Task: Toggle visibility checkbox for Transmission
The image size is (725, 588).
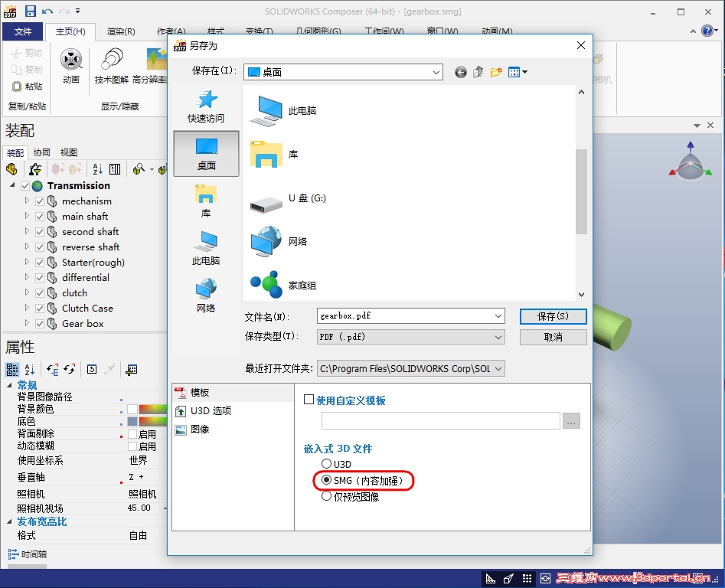Action: pyautogui.click(x=25, y=186)
